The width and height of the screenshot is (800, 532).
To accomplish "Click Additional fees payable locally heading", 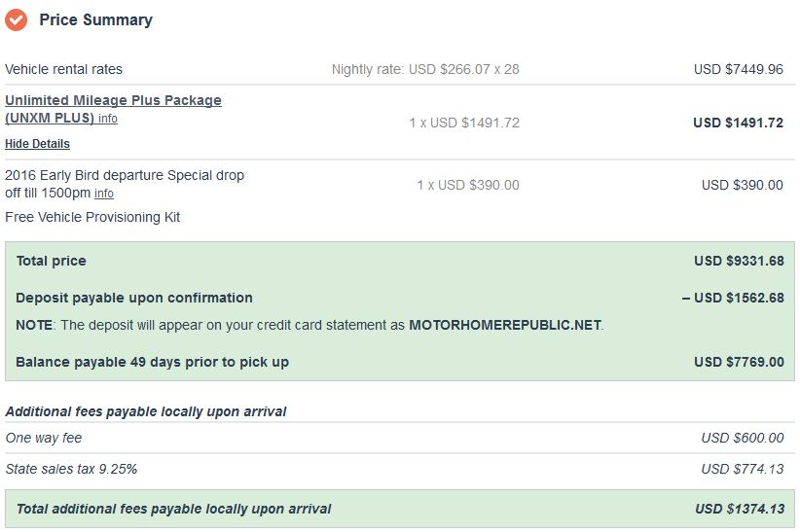I will (146, 411).
